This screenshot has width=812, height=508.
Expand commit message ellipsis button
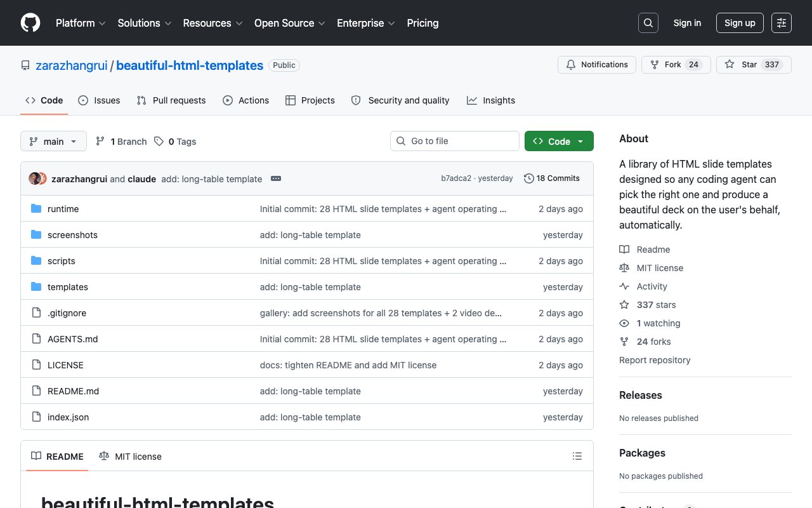pos(276,178)
